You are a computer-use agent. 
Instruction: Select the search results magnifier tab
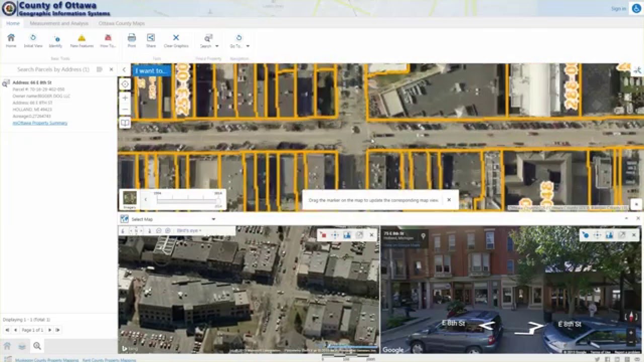pos(37,346)
